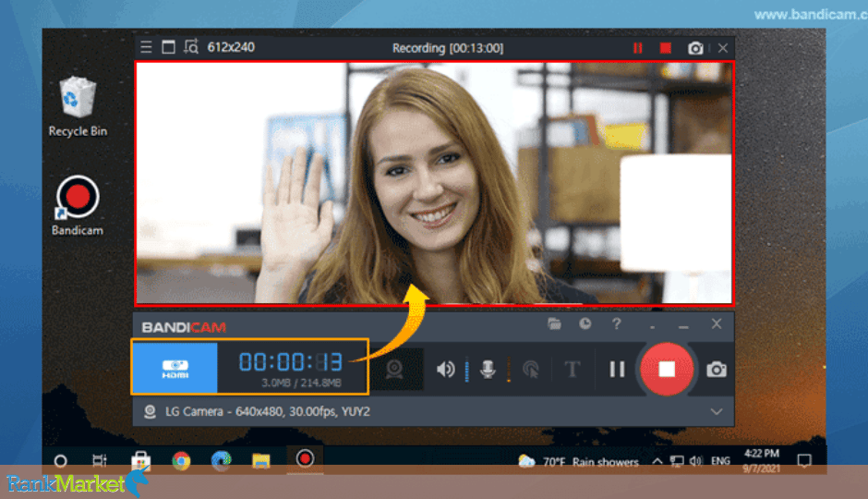Take screenshot with top bar camera icon
The width and height of the screenshot is (868, 499).
(x=695, y=48)
